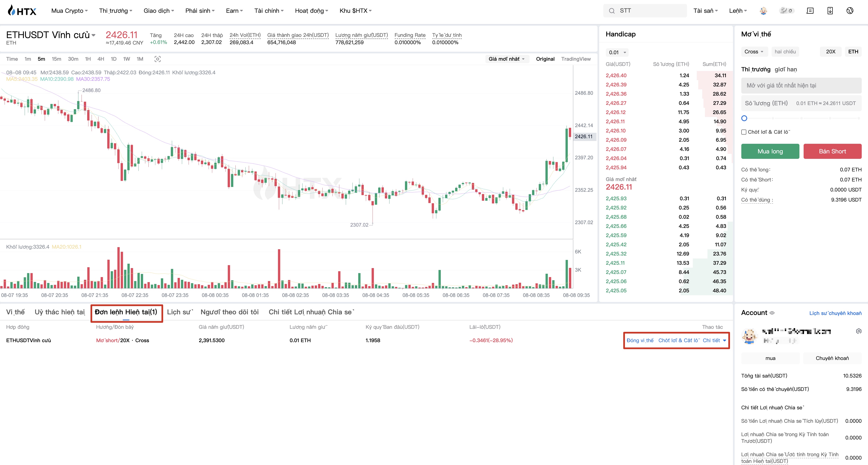Click the Chuyển khoản button
Viewport: 868px width, 465px height.
click(832, 358)
